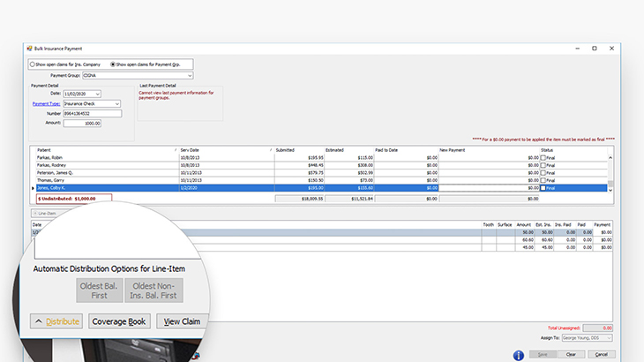Open the Date picker dropdown
644x362 pixels.
[x=97, y=94]
